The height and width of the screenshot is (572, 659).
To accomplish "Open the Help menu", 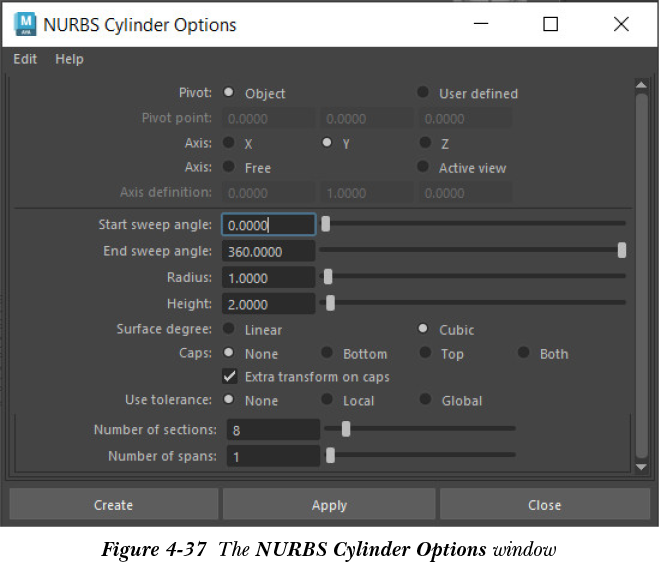I will [x=69, y=59].
